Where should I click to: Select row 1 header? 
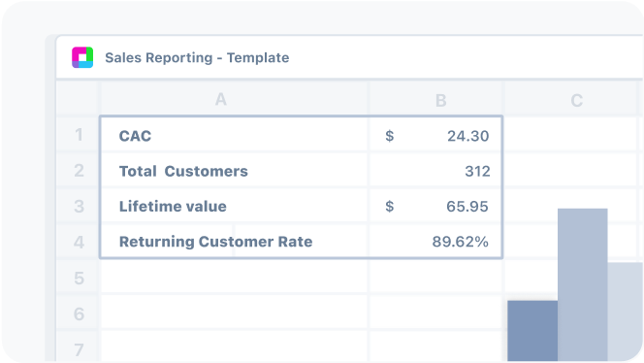point(78,135)
